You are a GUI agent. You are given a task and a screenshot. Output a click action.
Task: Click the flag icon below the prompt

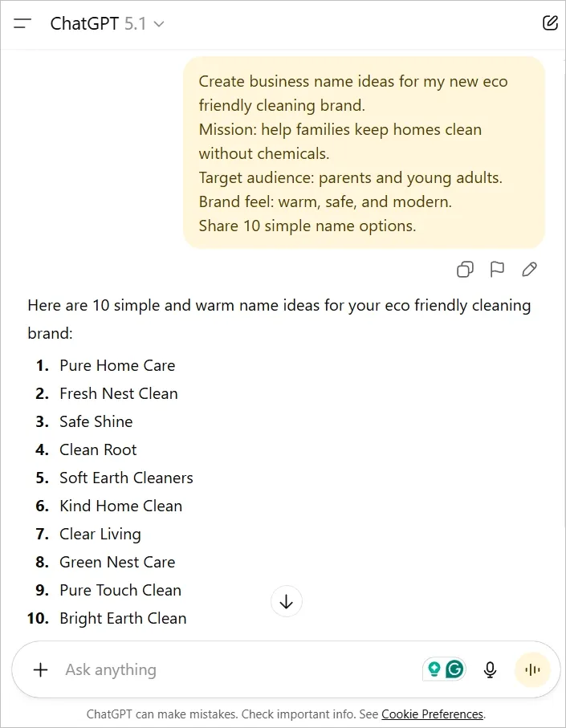497,270
